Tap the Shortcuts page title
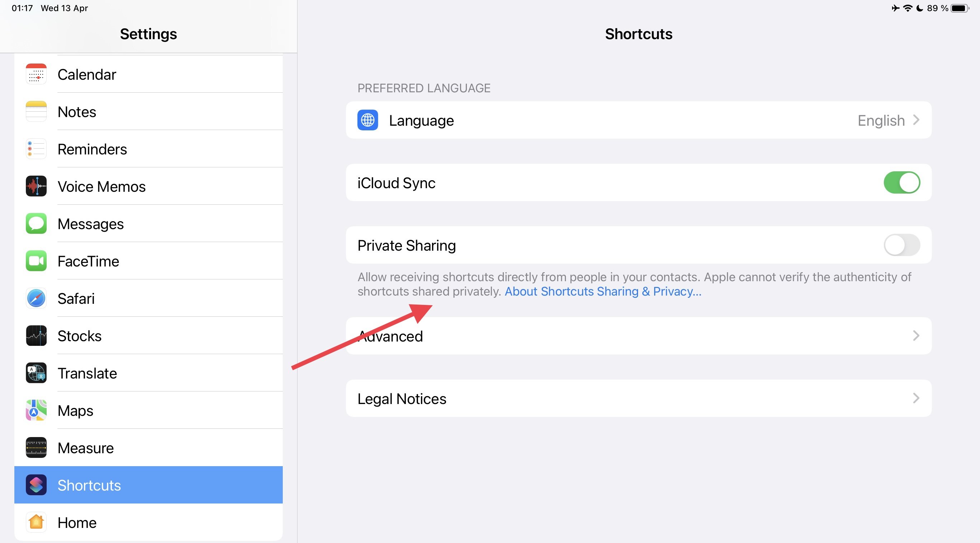 pyautogui.click(x=638, y=34)
